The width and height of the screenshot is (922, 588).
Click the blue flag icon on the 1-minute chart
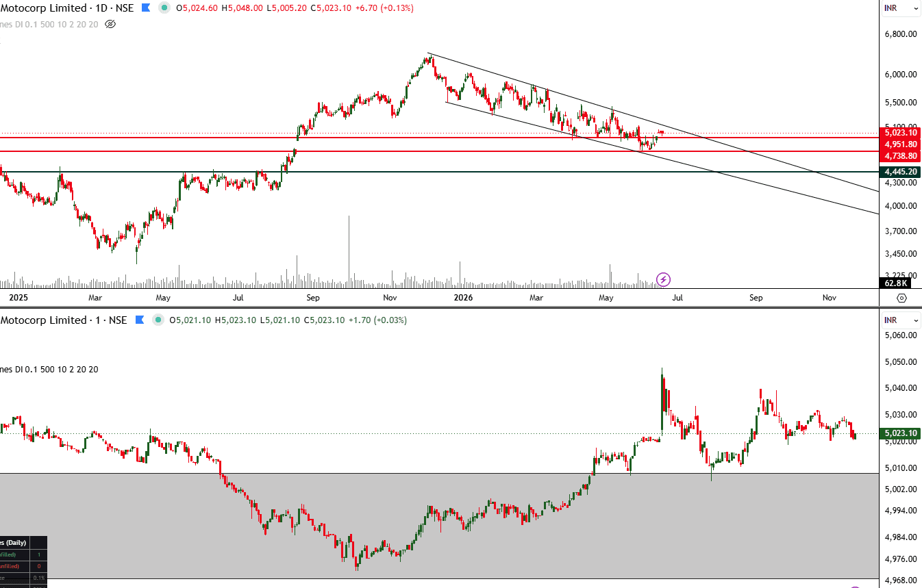140,320
